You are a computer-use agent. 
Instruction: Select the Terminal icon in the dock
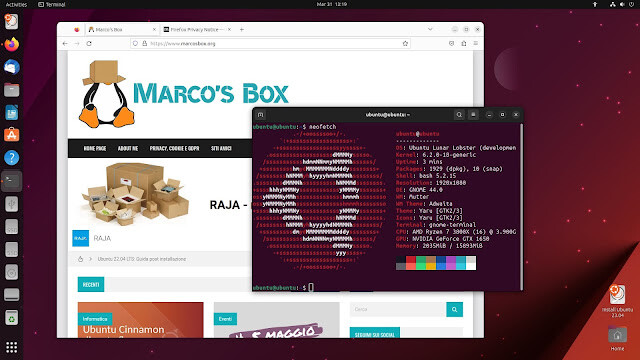tap(11, 181)
